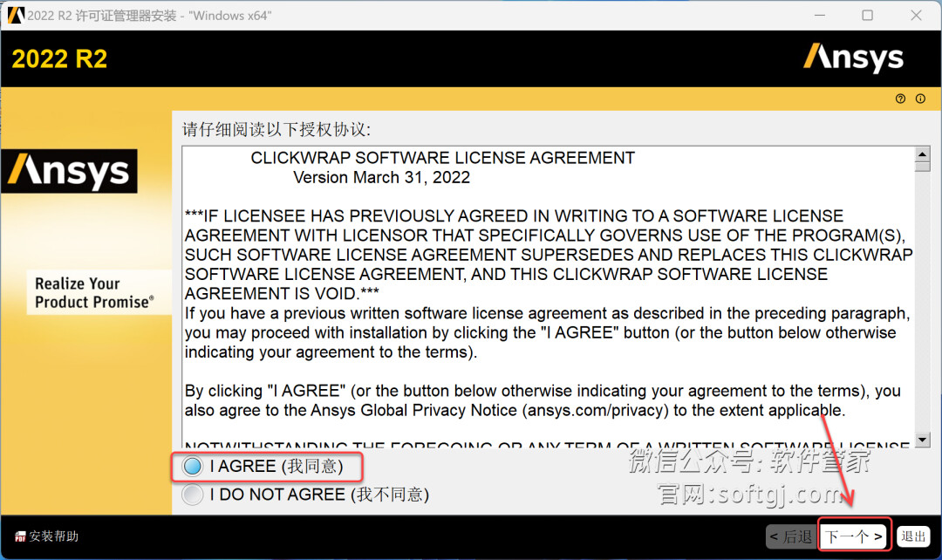Click the 退出 exit button
Image resolution: width=942 pixels, height=560 pixels.
click(x=914, y=536)
